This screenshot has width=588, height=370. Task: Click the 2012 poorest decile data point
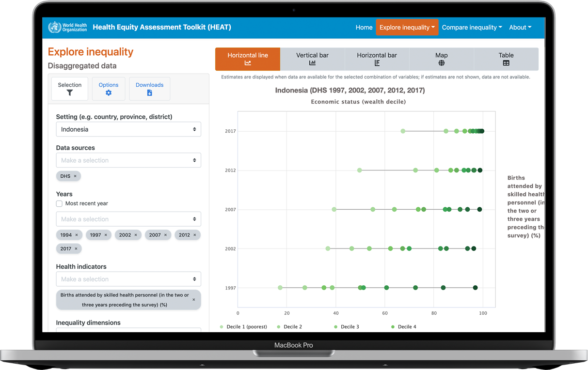(360, 170)
